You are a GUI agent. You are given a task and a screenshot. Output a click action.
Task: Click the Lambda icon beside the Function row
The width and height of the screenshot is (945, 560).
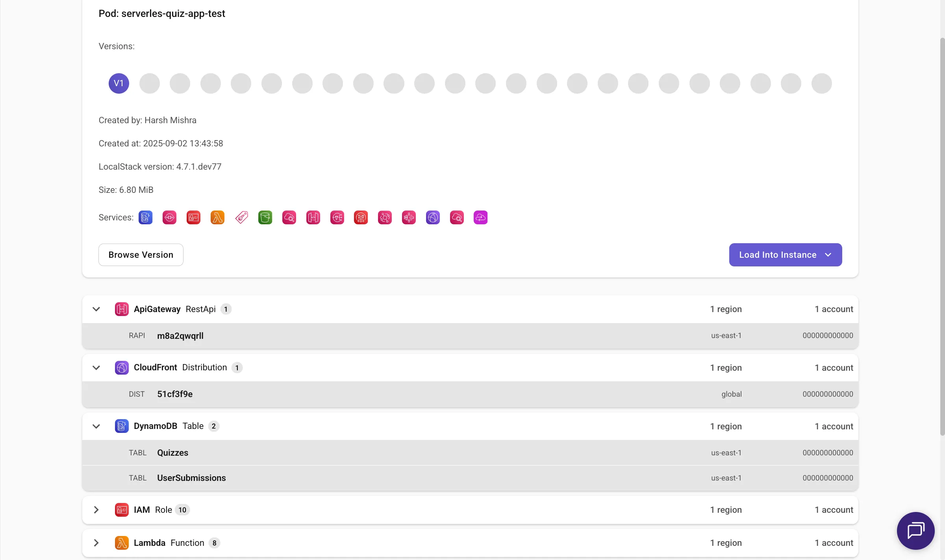coord(121,543)
